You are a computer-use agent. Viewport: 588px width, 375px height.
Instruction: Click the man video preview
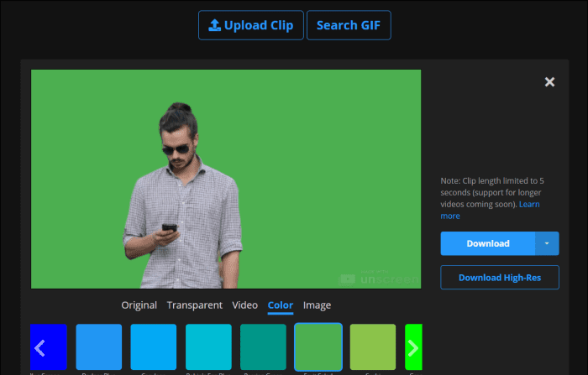226,179
